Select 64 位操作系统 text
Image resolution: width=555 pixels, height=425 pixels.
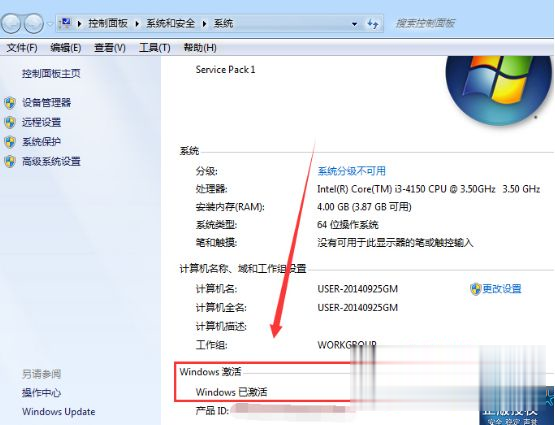point(348,225)
